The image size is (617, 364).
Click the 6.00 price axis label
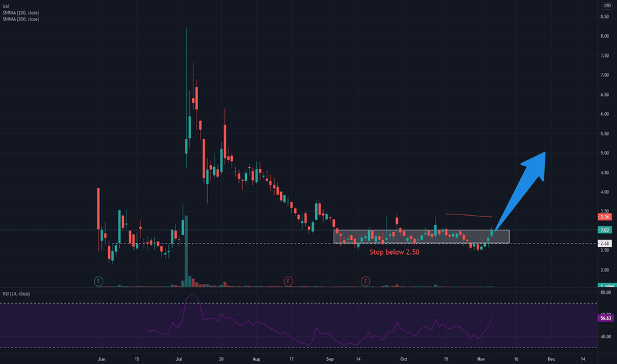(x=605, y=114)
